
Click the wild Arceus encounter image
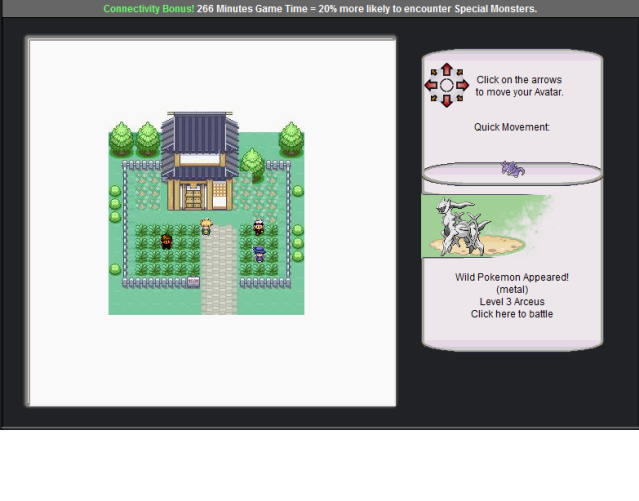(487, 226)
